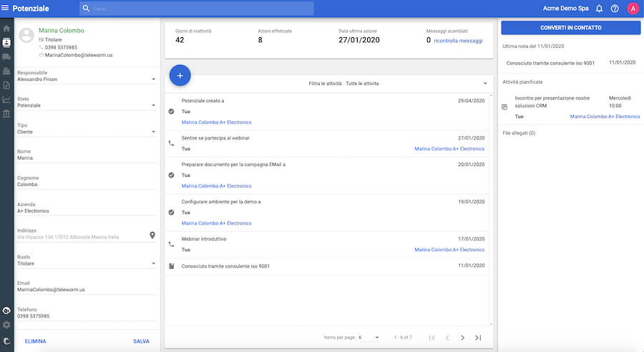Click note icon on Conosciuto tramite consulente row
The height and width of the screenshot is (352, 644).
171,266
